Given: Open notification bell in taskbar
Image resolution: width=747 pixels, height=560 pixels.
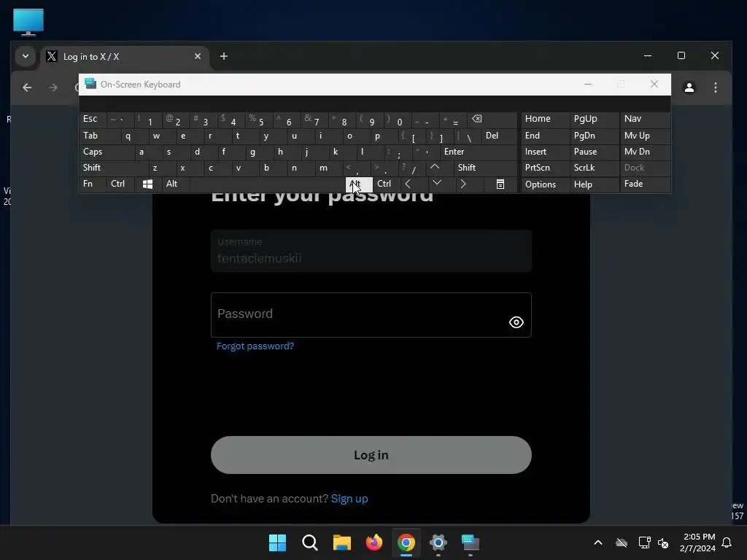Looking at the screenshot, I should [727, 542].
